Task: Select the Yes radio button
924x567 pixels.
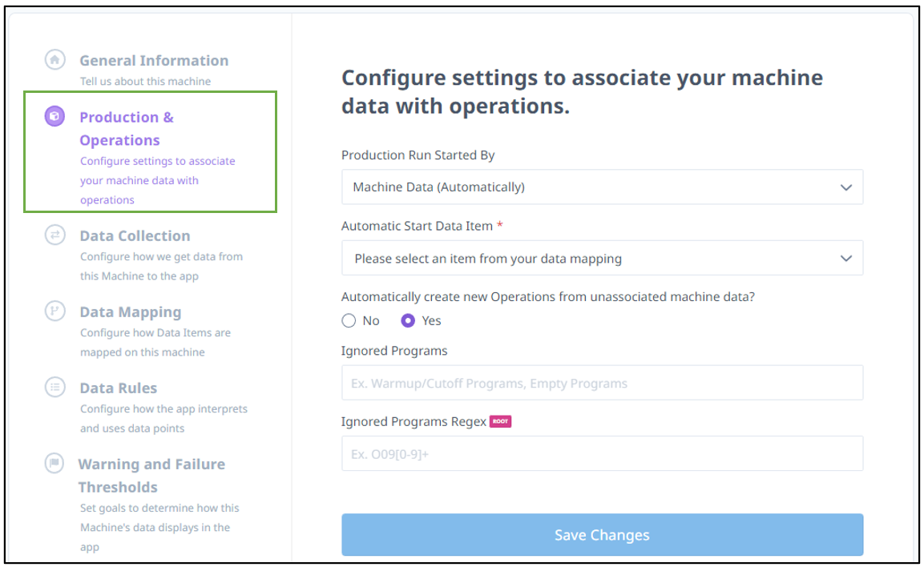Action: (x=408, y=320)
